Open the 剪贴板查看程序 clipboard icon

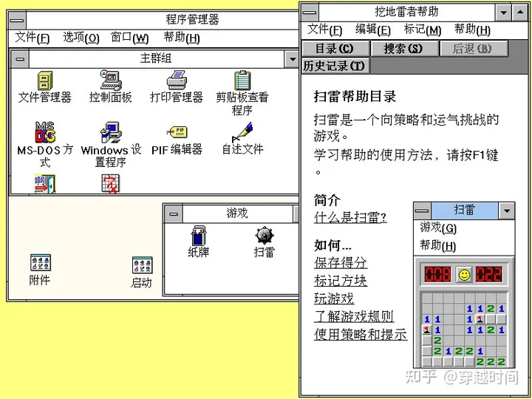coord(242,81)
